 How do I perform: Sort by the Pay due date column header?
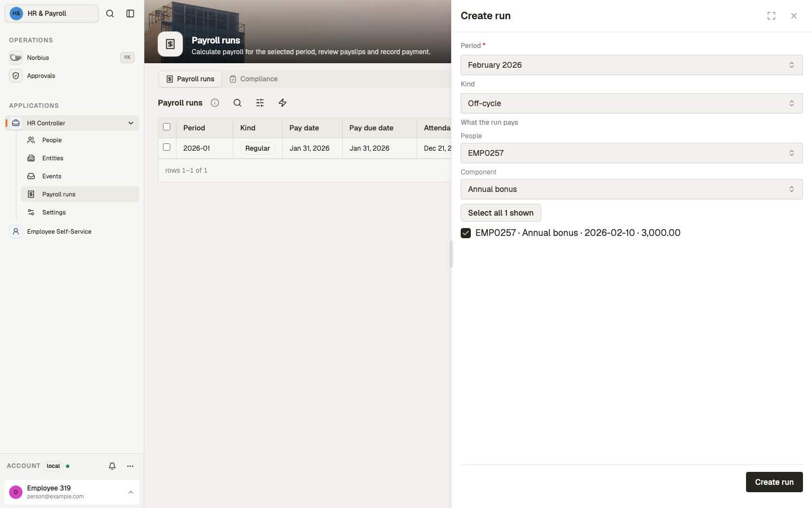pos(379,128)
